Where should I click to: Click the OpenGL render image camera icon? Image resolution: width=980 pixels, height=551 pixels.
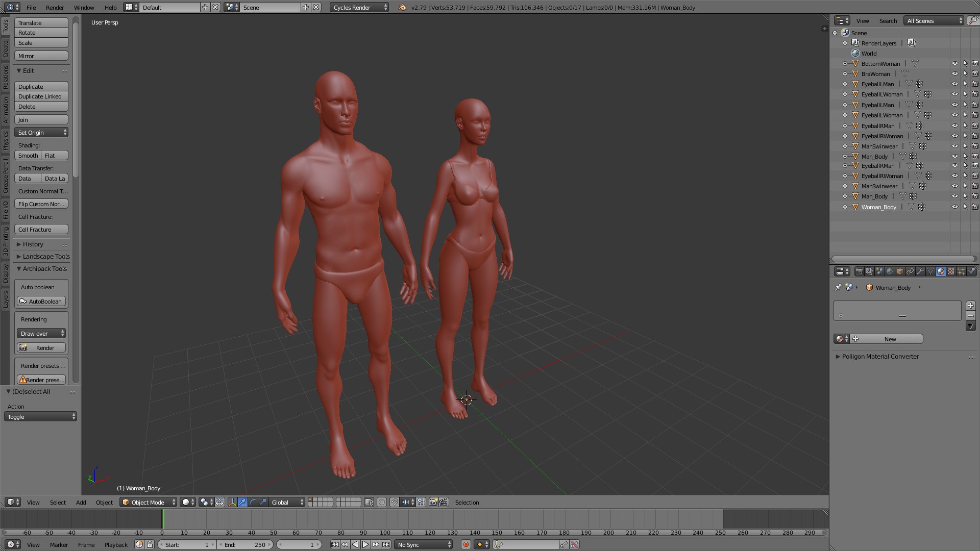tap(433, 503)
